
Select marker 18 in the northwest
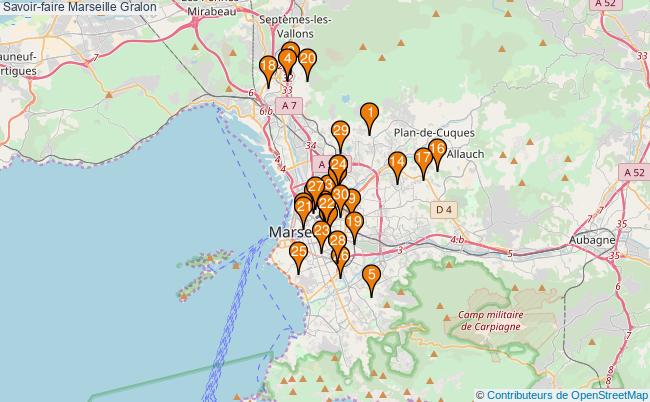268,68
